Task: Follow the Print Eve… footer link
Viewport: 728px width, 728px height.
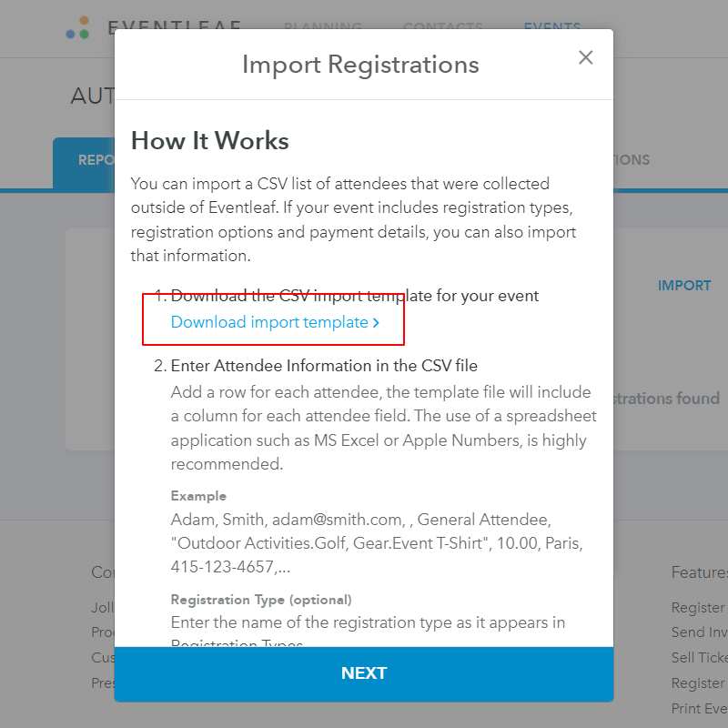Action: 699,708
